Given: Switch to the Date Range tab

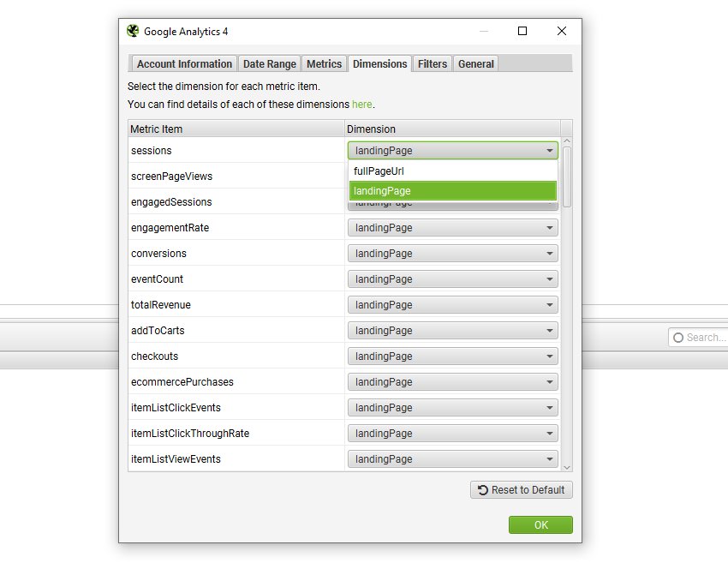Looking at the screenshot, I should click(x=269, y=63).
